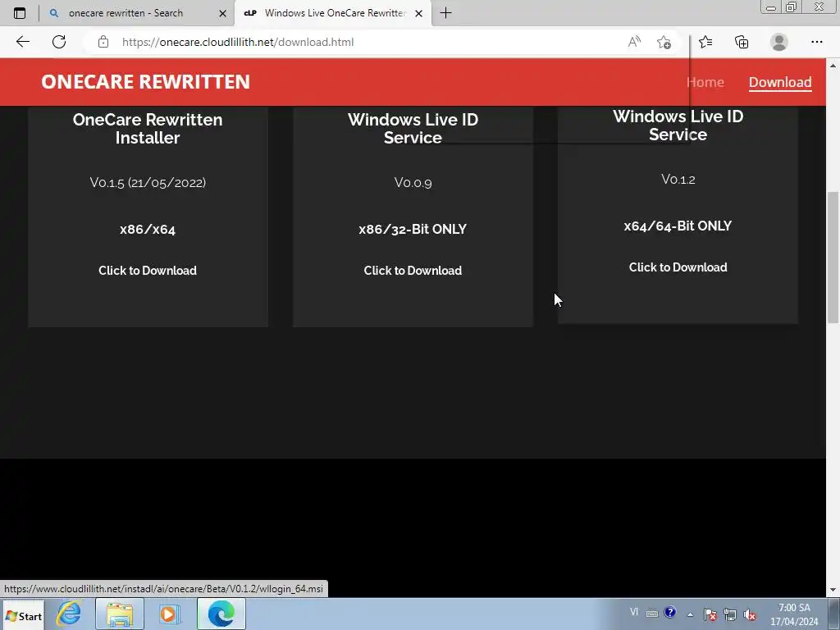Open the Favorites list icon
This screenshot has width=840, height=630.
[x=705, y=42]
